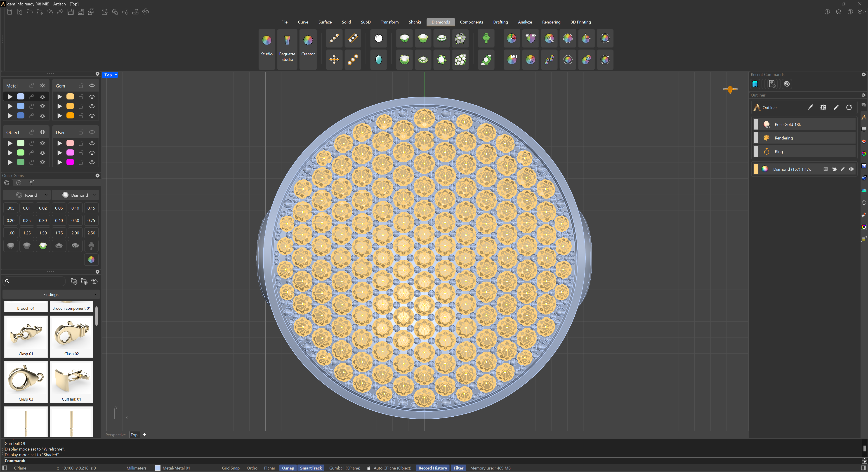Image resolution: width=868 pixels, height=472 pixels.
Task: Switch to the Rendering ribbon tab
Action: [551, 22]
